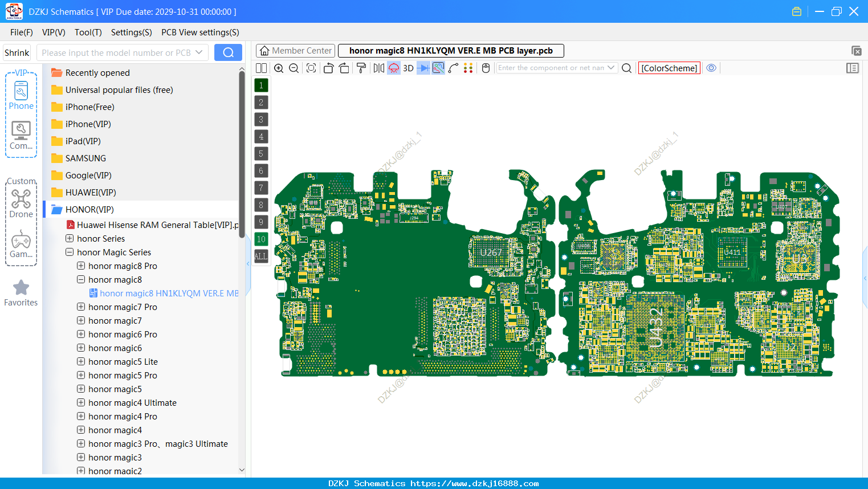Expand the honor magic4 Ultimate node
The width and height of the screenshot is (868, 489).
click(x=81, y=402)
